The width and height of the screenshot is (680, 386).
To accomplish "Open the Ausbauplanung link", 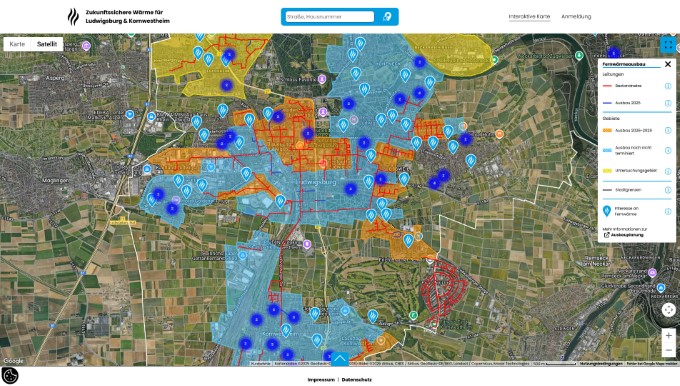I will pyautogui.click(x=627, y=235).
